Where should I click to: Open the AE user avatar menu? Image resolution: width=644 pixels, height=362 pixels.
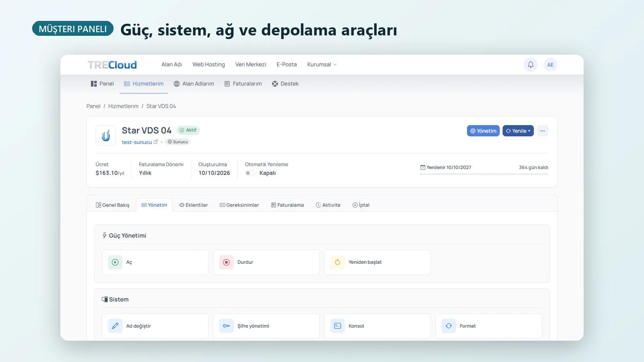(550, 65)
